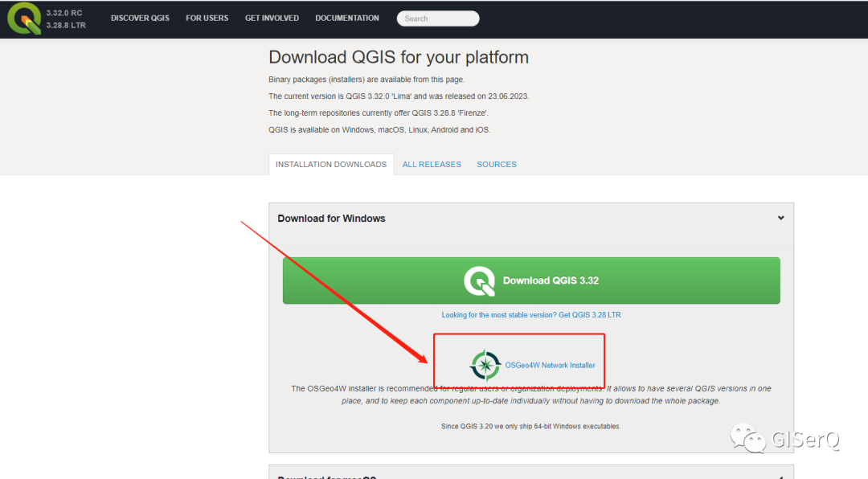Click the Download QGIS for your platform heading

[399, 57]
